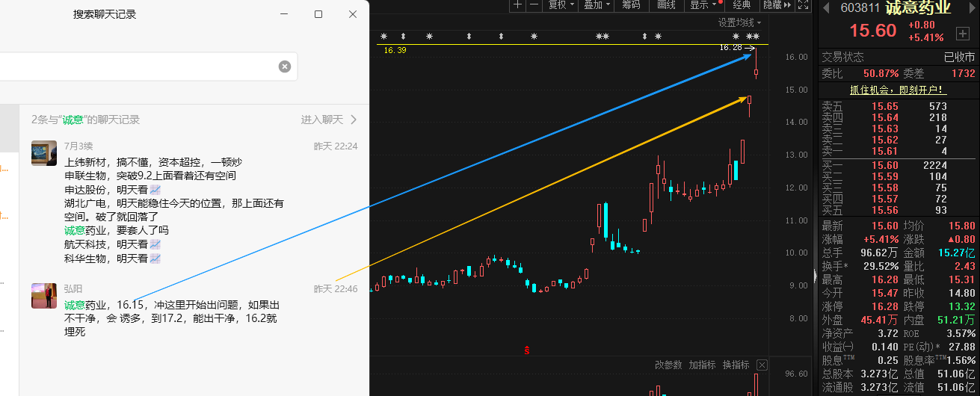
Task: Click the 隐藏 hide panel button
Action: click(777, 4)
